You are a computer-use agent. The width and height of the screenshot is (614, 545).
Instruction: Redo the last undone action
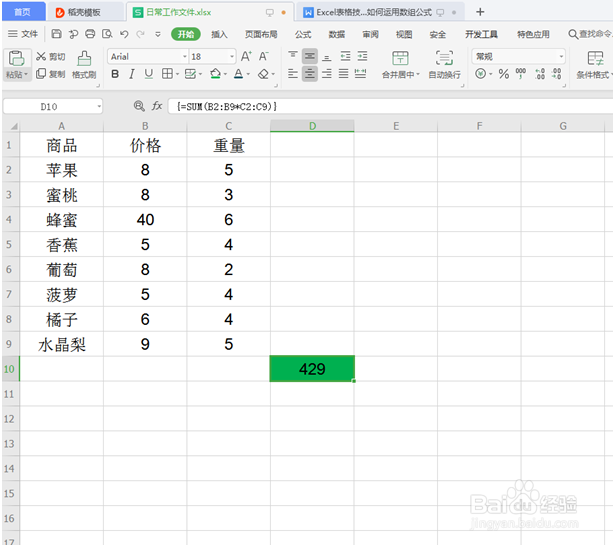[140, 34]
